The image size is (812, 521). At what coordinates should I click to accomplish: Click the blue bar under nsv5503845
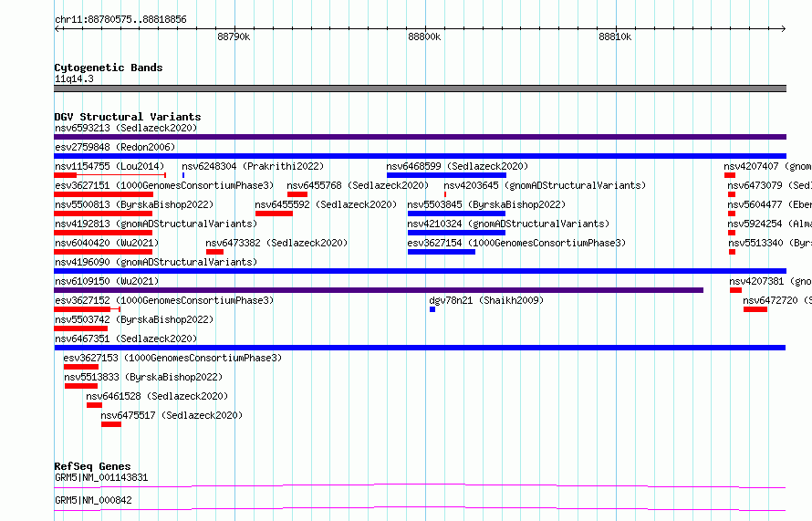[456, 214]
